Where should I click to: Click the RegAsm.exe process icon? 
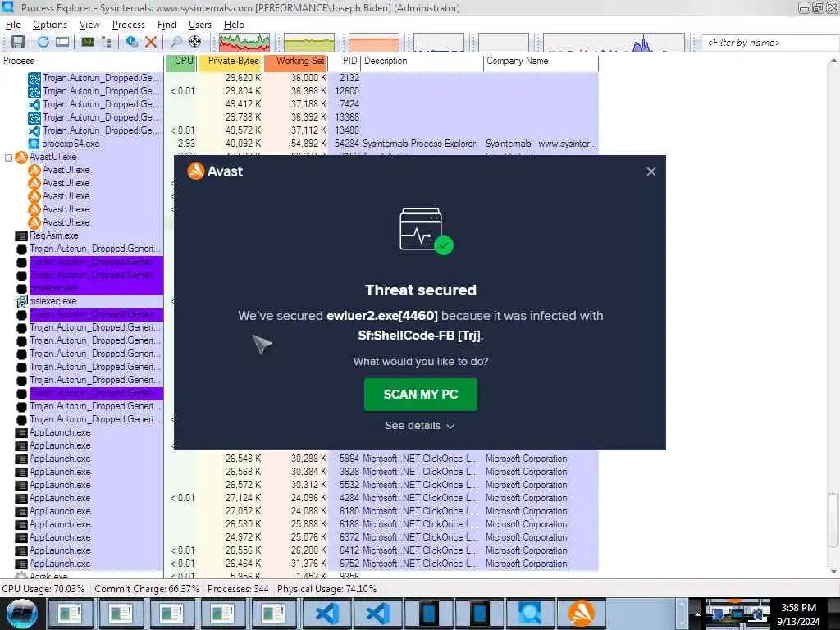[x=21, y=236]
